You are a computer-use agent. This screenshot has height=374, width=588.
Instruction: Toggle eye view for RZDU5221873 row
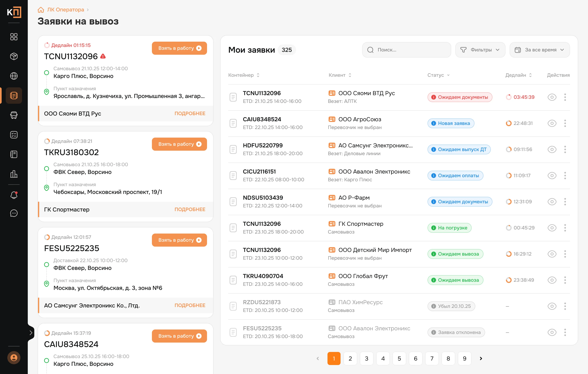tap(552, 306)
